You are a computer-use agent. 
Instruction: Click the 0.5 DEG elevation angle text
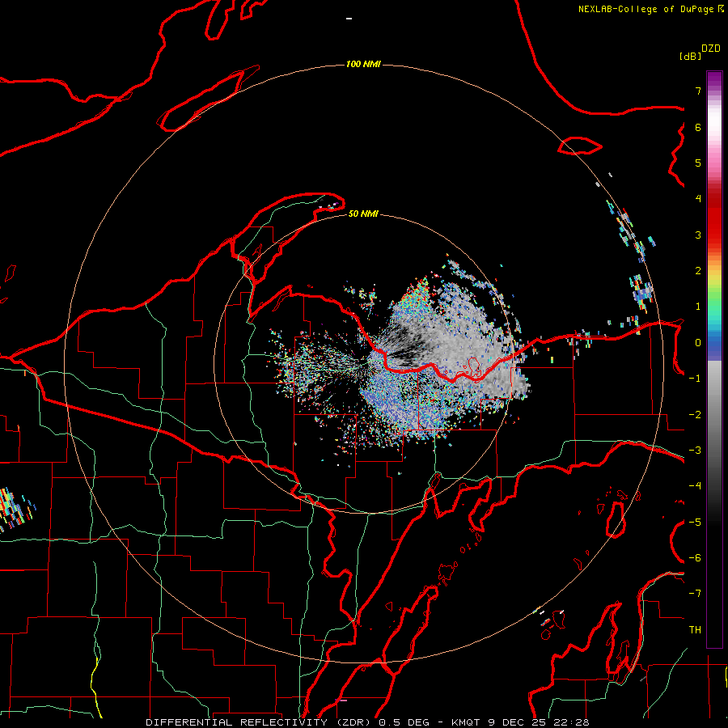pos(405,722)
